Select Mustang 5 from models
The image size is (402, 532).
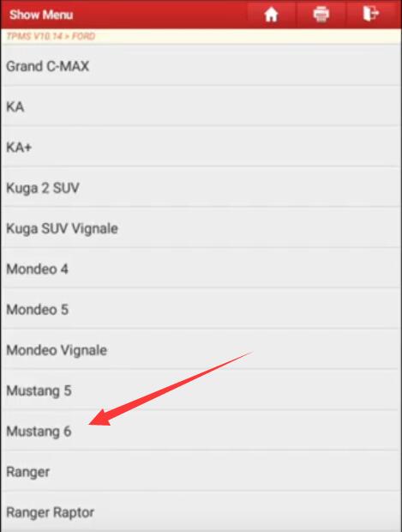click(x=201, y=390)
